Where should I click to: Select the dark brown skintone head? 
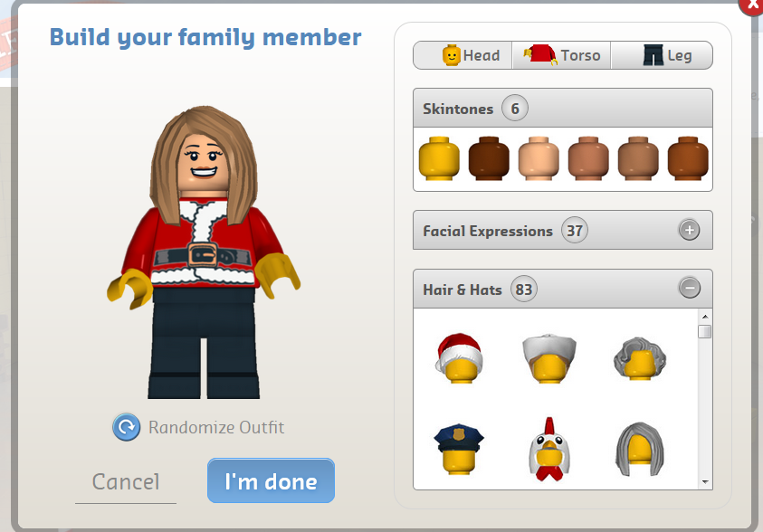489,158
